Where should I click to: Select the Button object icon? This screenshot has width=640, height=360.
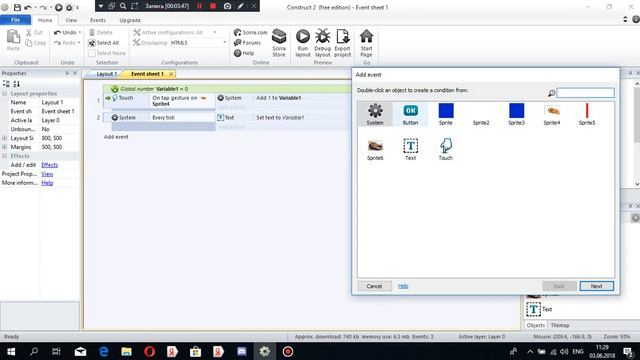[x=410, y=114]
